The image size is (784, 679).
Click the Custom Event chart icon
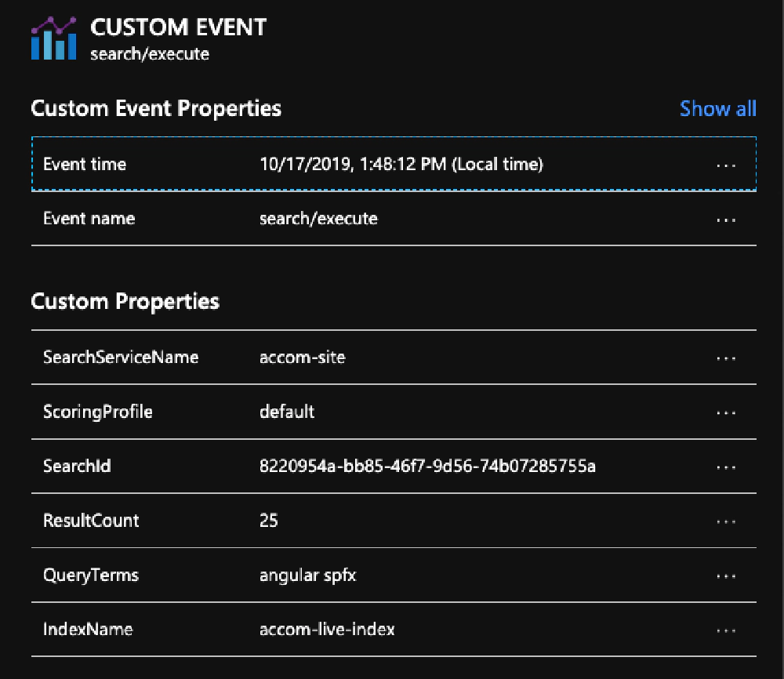pyautogui.click(x=52, y=36)
